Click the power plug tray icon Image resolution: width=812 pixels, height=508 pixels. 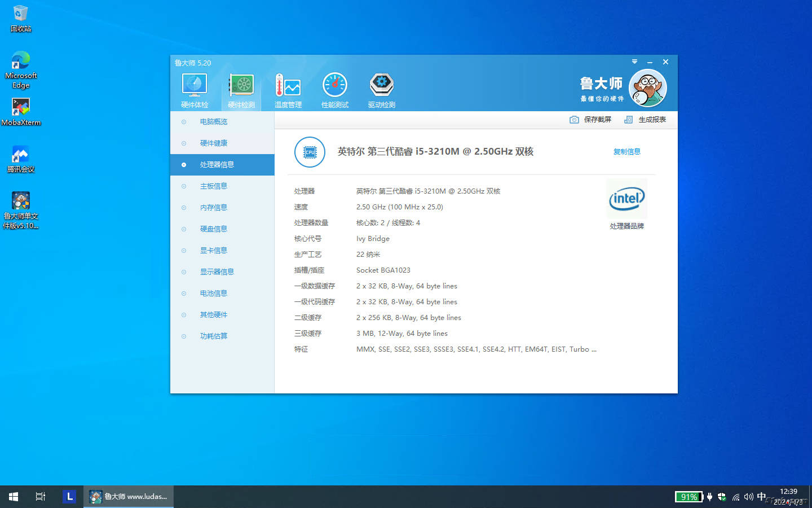710,497
